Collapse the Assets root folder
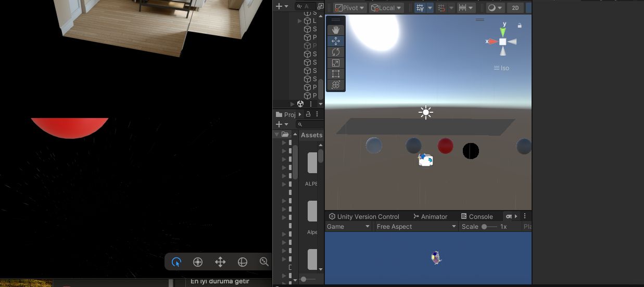 coord(276,134)
